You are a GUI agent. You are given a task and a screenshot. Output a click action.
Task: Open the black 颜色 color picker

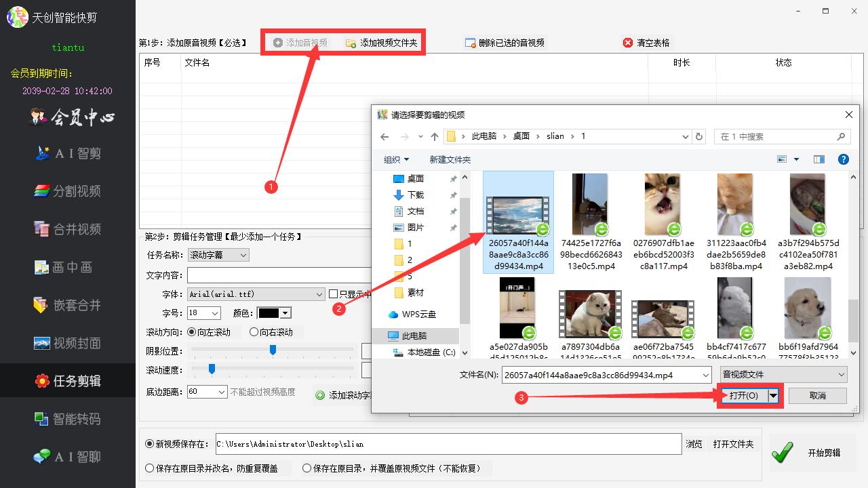click(x=274, y=313)
